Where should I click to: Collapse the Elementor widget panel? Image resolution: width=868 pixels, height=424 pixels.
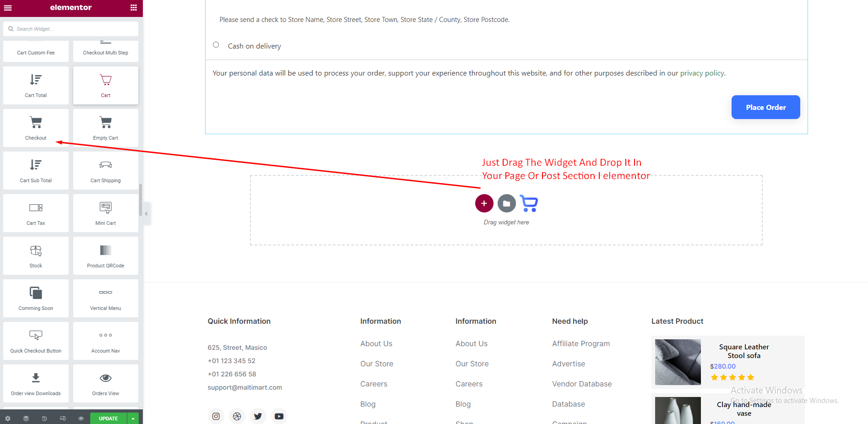click(146, 214)
